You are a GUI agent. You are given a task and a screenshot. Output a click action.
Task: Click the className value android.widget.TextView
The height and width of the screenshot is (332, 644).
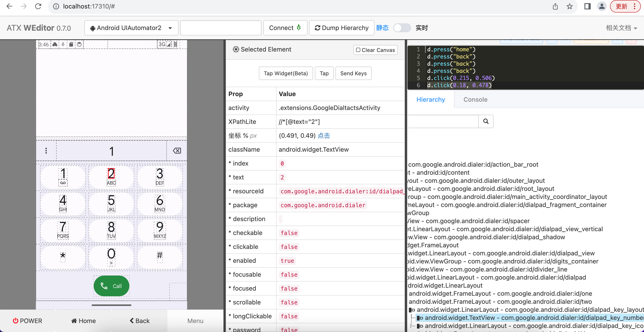click(313, 149)
